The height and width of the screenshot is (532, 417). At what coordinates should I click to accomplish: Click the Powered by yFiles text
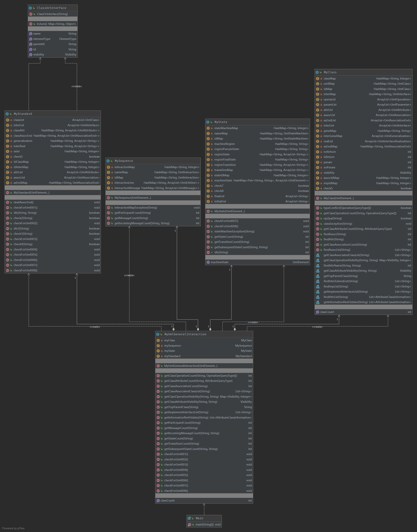click(x=13, y=528)
